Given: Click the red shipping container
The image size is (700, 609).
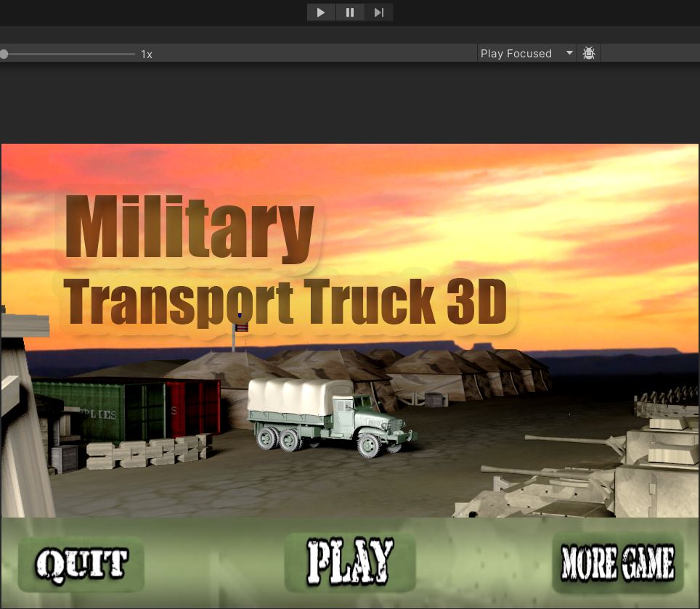Looking at the screenshot, I should 192,406.
